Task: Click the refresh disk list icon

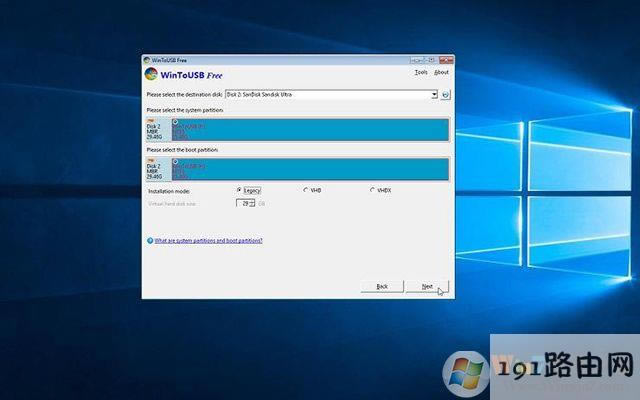Action: 445,94
